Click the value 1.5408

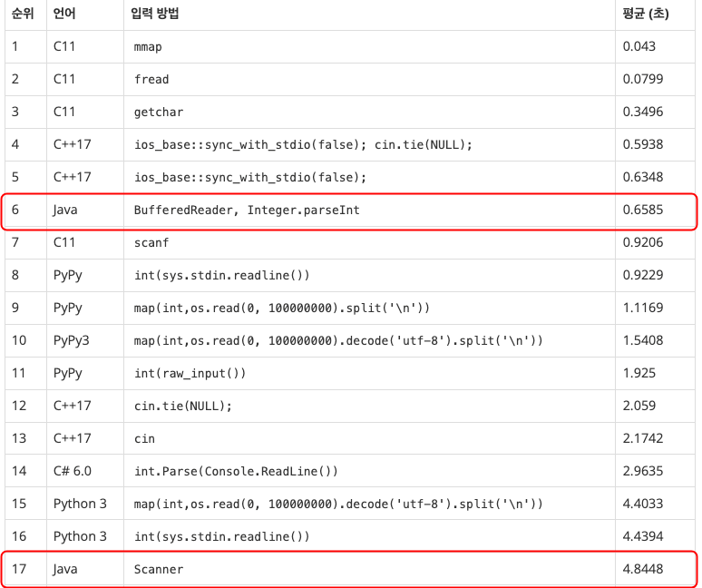coord(642,341)
